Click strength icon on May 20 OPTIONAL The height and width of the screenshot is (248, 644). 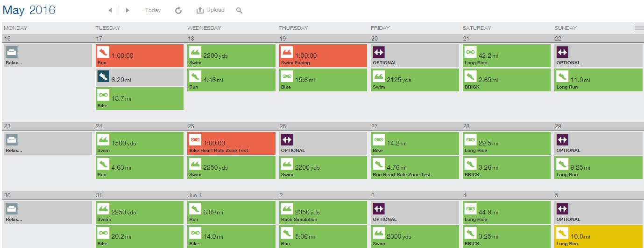point(379,52)
